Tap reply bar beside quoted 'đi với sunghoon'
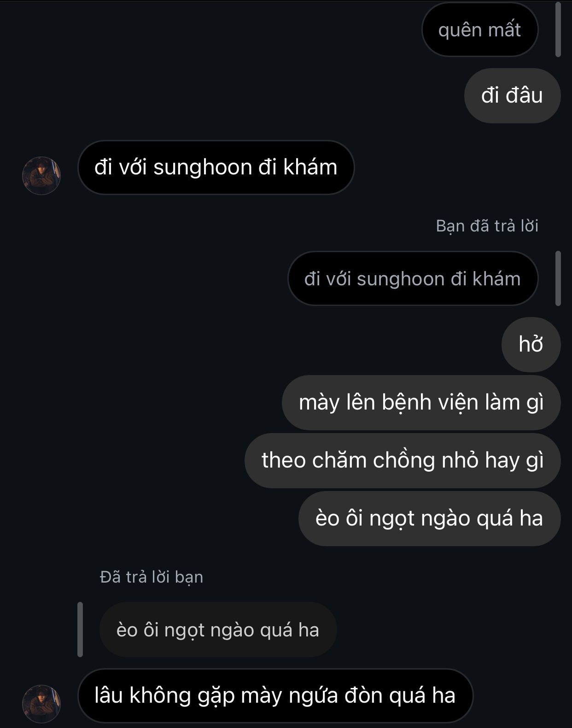Viewport: 572px width, 728px height. [558, 278]
